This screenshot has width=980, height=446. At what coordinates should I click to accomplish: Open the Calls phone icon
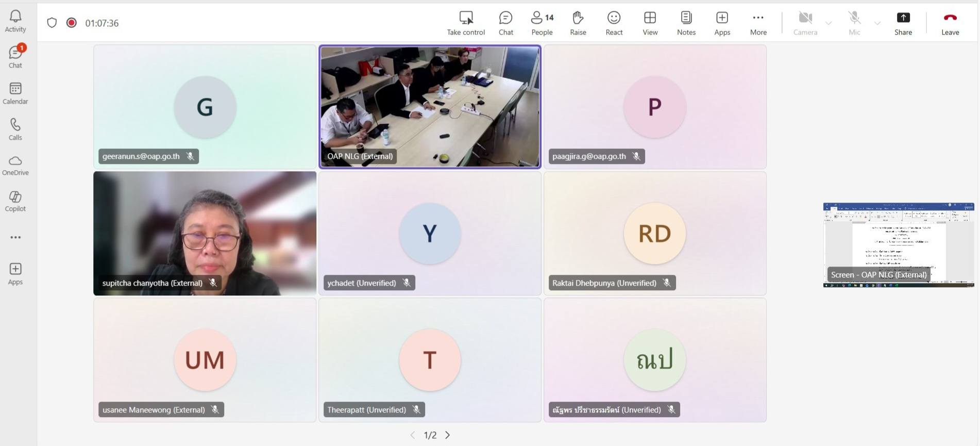15,129
